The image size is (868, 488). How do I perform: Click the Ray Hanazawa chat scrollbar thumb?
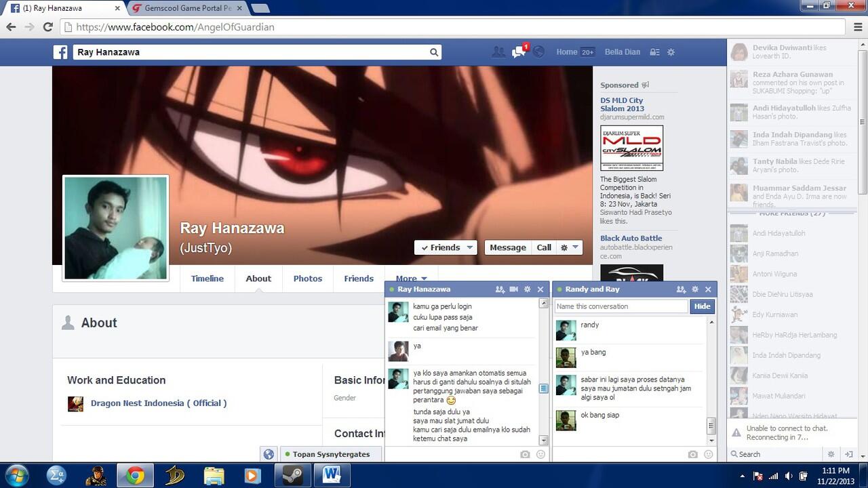tap(543, 388)
